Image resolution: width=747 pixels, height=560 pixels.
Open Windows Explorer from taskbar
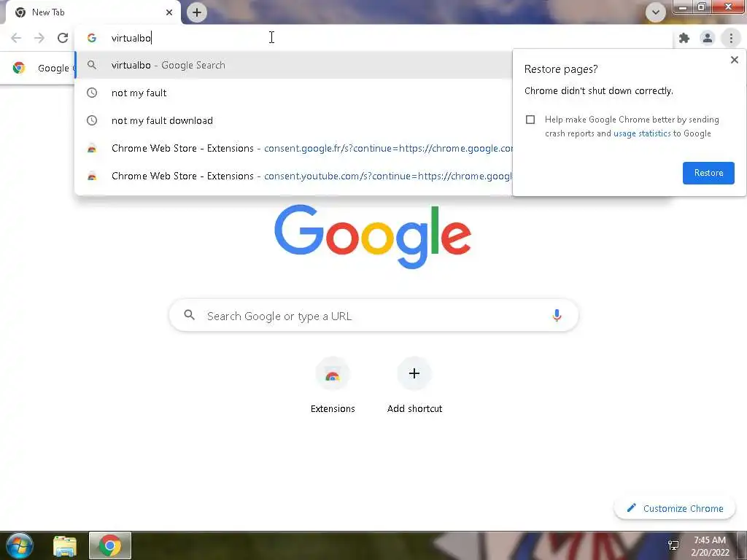pyautogui.click(x=65, y=546)
